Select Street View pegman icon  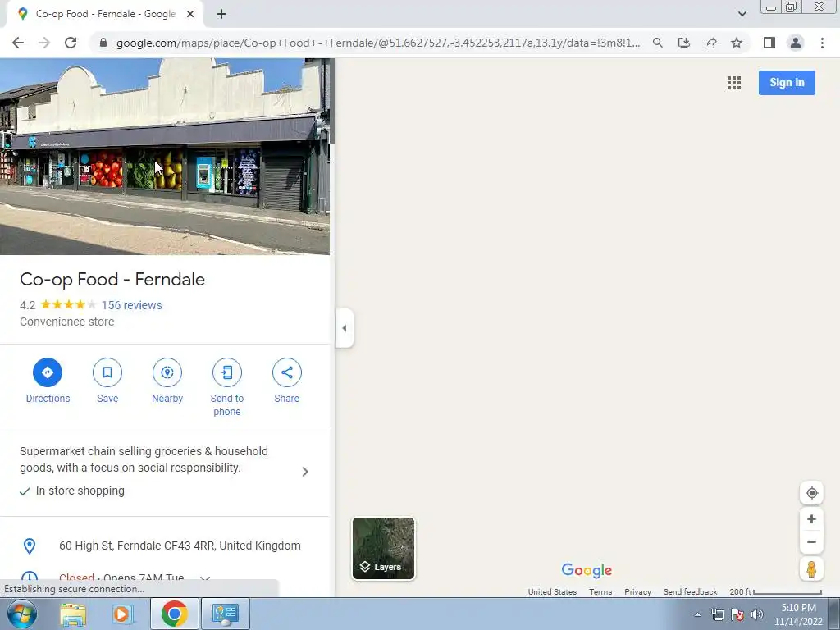click(x=811, y=568)
